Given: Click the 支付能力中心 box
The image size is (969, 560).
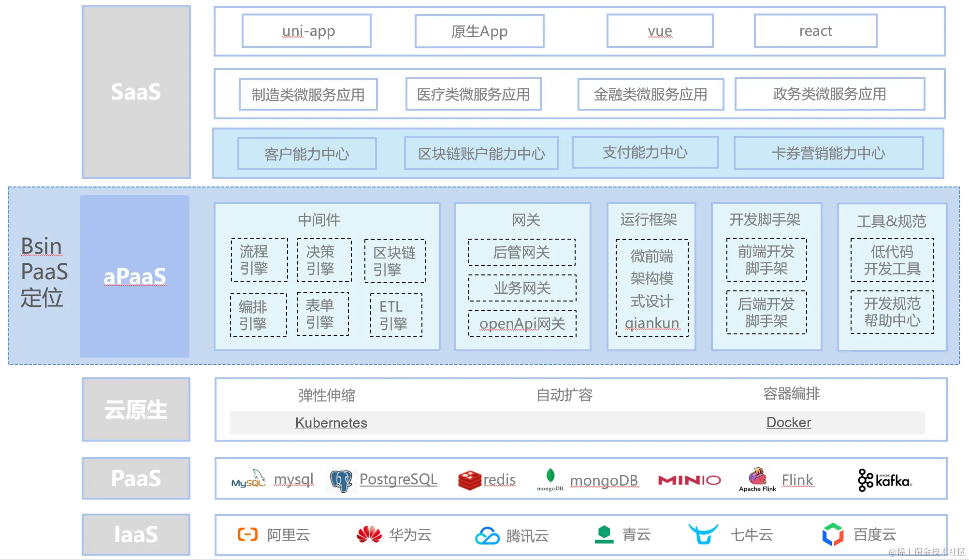Looking at the screenshot, I should 645,153.
